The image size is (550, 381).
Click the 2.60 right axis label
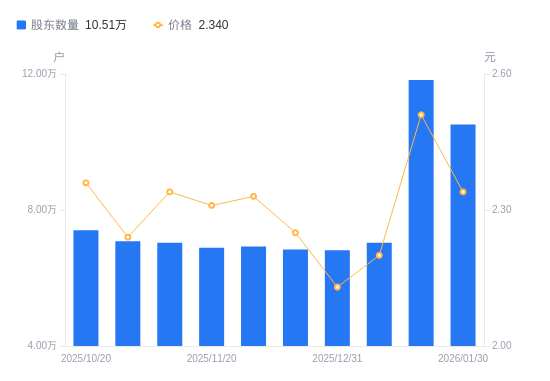point(502,73)
